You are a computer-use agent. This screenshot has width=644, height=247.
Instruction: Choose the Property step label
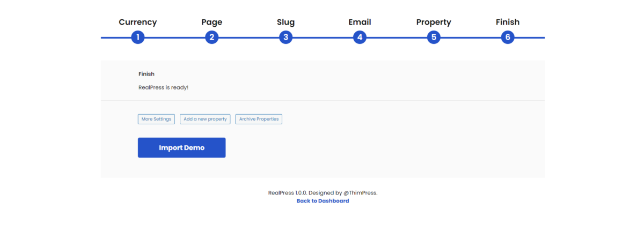click(434, 22)
